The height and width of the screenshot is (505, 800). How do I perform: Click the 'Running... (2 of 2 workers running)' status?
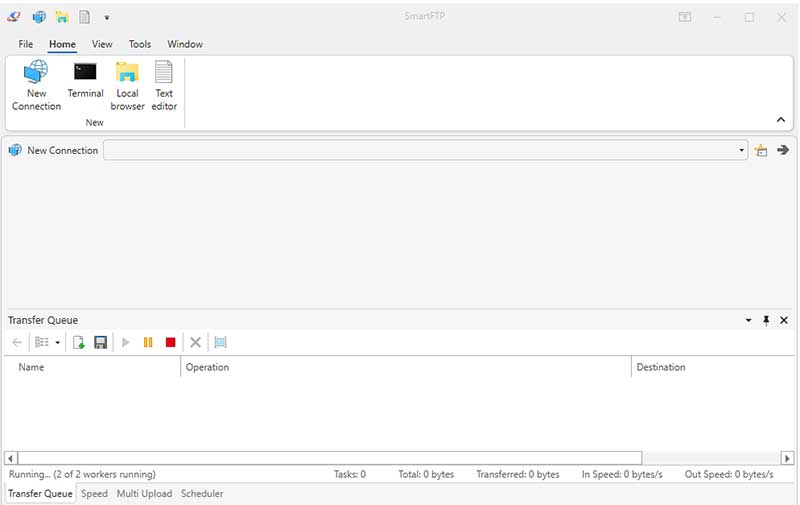pyautogui.click(x=82, y=474)
